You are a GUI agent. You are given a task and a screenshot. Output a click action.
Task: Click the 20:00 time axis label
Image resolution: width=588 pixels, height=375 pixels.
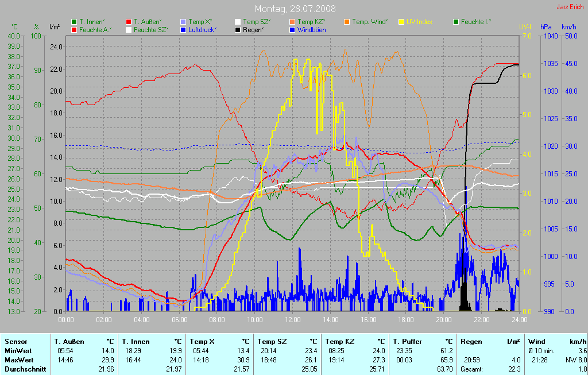[x=444, y=320]
